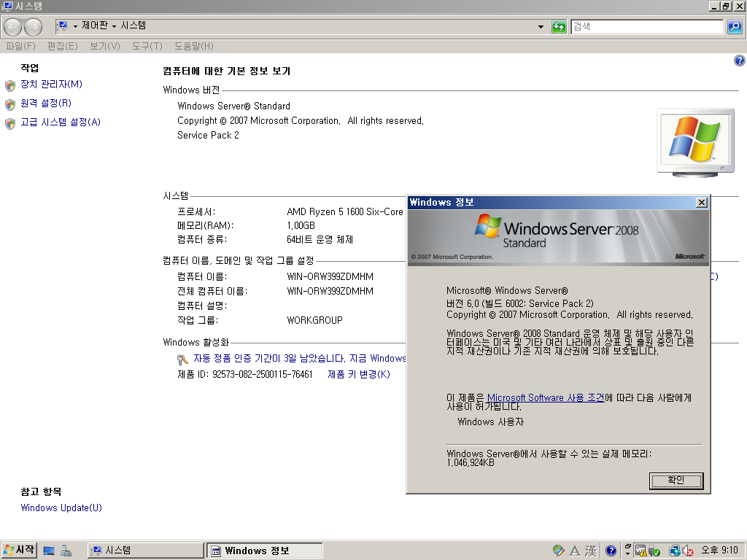Switch to the 시스템 taskbar button
Viewport: 747px width, 560px height.
(x=146, y=551)
